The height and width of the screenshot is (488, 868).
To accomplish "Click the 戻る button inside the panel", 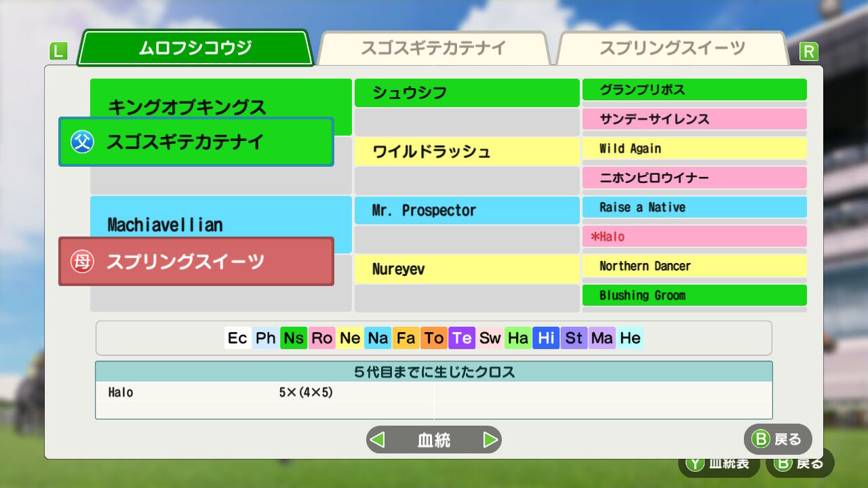I will [778, 439].
